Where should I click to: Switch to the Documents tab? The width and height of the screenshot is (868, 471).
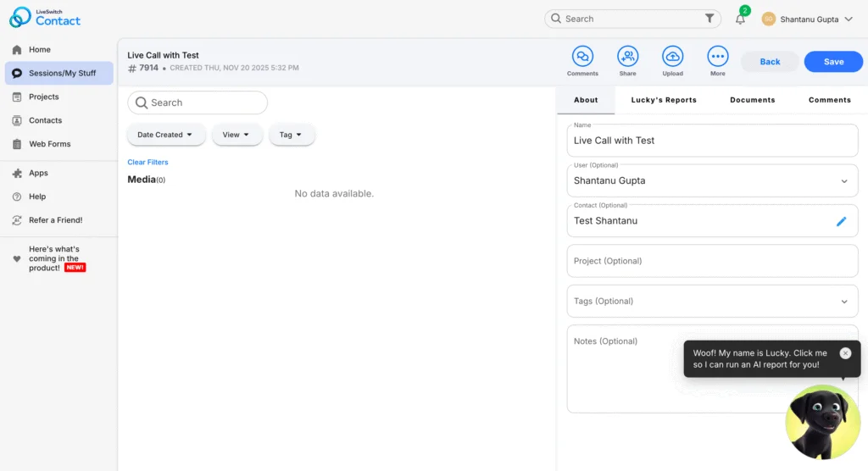pos(752,100)
